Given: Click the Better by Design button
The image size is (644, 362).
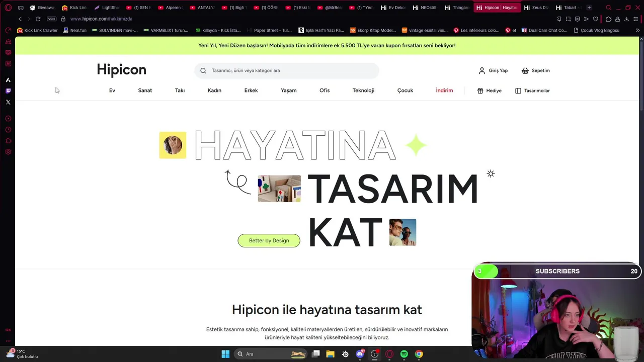Looking at the screenshot, I should click(x=269, y=240).
